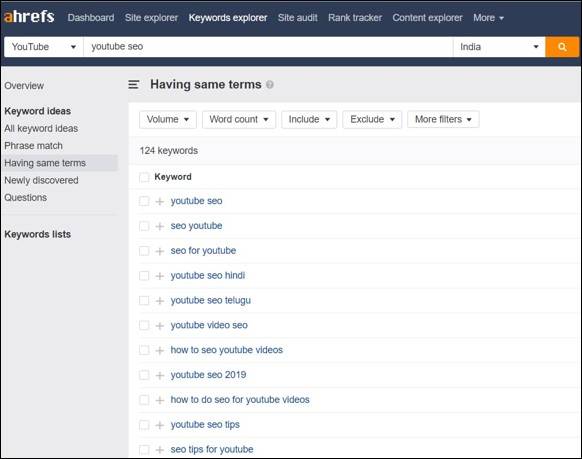Add 'youtube seo' with its plus icon
Screen dimensions: 582x459
(160, 201)
